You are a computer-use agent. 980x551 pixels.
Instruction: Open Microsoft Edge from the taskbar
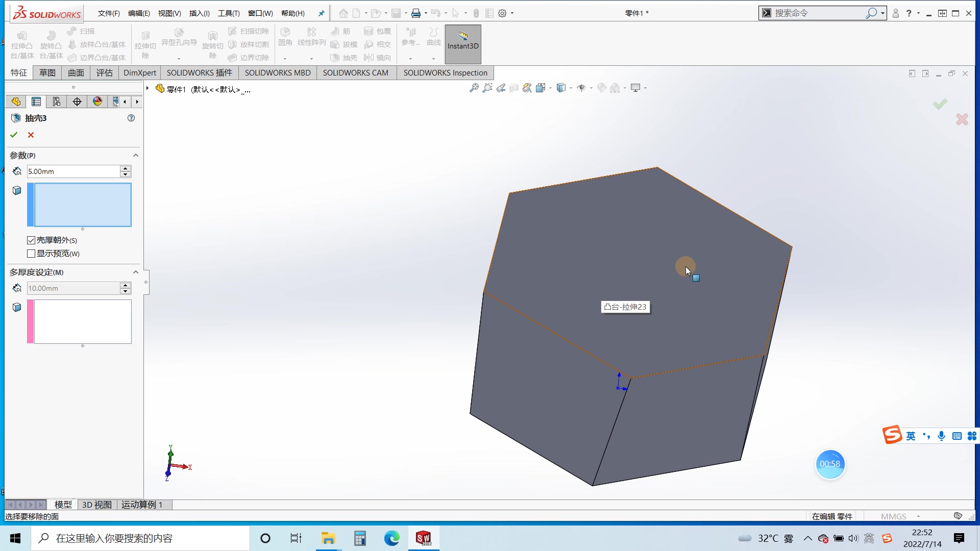pyautogui.click(x=391, y=538)
